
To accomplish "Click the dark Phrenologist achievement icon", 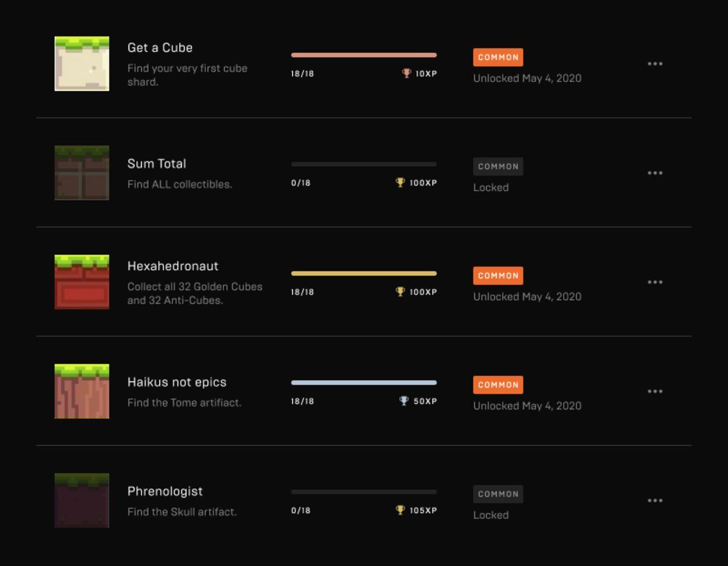I will (82, 500).
